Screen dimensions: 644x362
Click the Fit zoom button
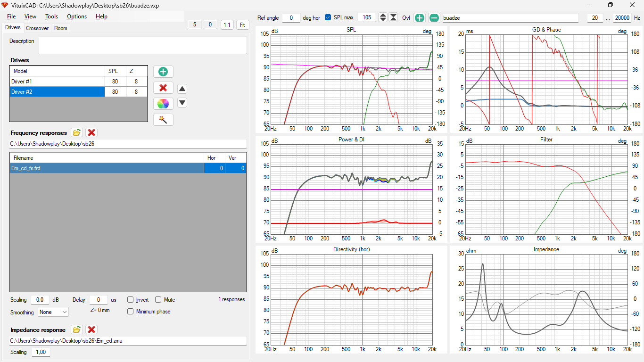pyautogui.click(x=243, y=25)
